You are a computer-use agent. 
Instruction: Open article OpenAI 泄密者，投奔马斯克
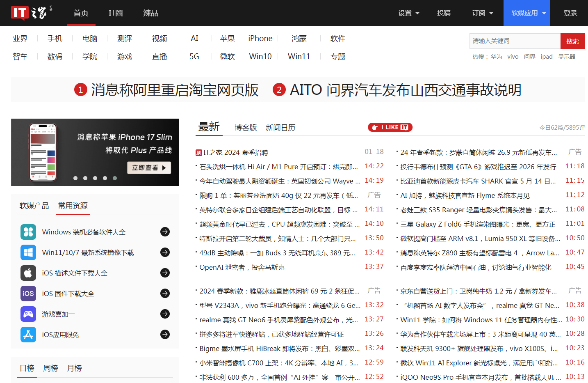(x=242, y=267)
